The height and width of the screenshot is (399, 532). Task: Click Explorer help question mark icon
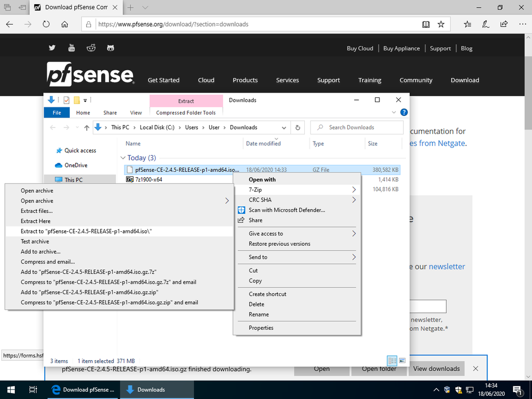click(x=404, y=112)
